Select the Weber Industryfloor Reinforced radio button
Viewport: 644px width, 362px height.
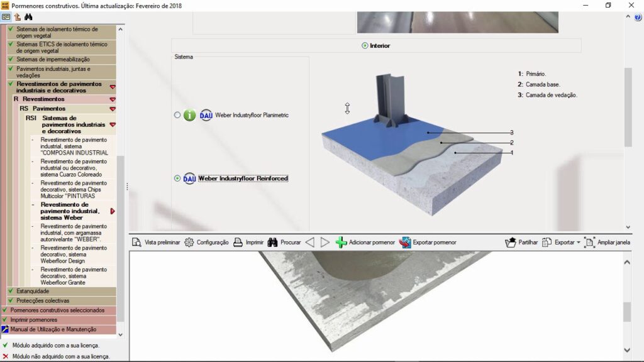coord(177,178)
